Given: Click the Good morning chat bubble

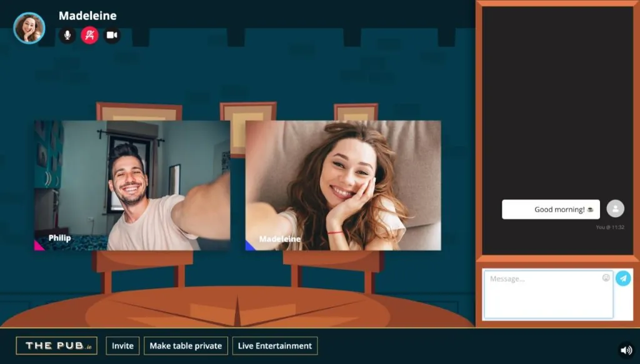Looking at the screenshot, I should coord(551,210).
